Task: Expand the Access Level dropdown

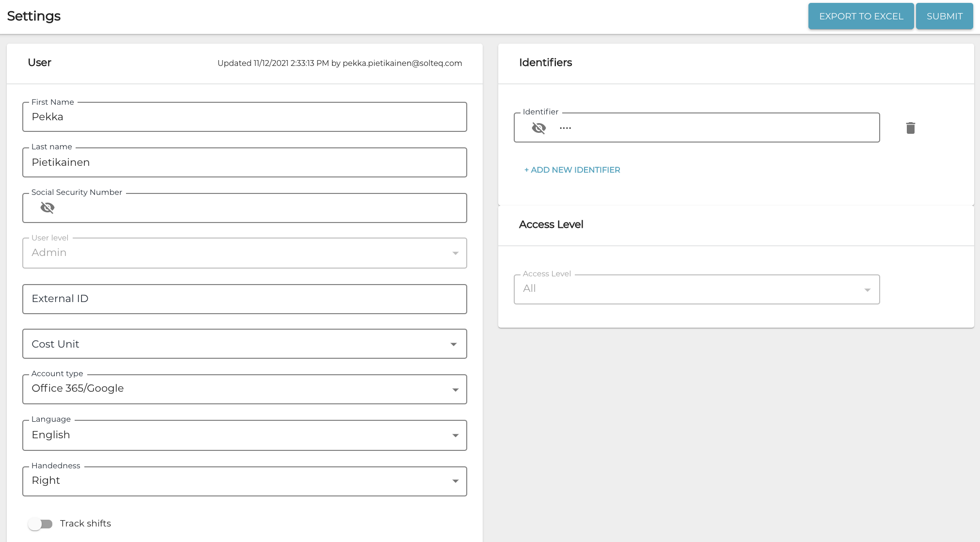Action: pos(696,289)
